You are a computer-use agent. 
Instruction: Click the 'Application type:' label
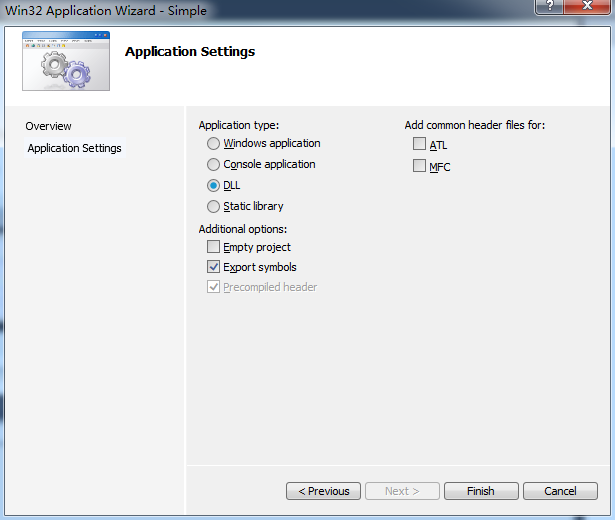tap(238, 125)
